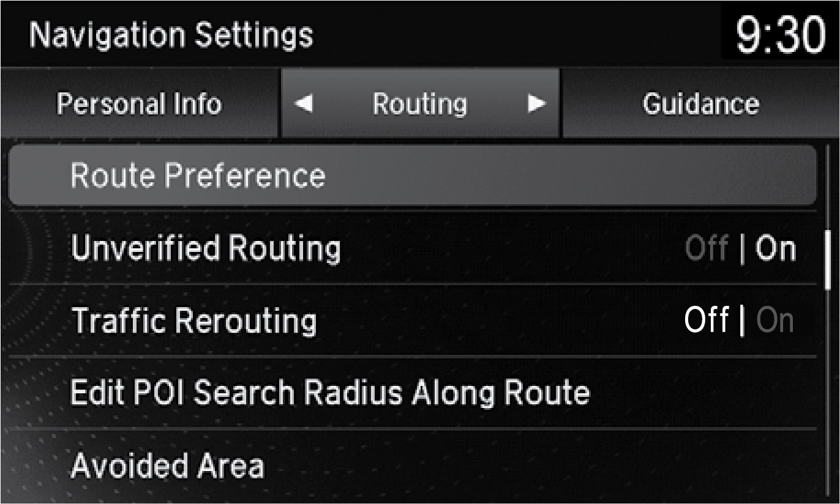Screen dimensions: 840x504
Task: Open Route Preference settings
Action: 411,176
